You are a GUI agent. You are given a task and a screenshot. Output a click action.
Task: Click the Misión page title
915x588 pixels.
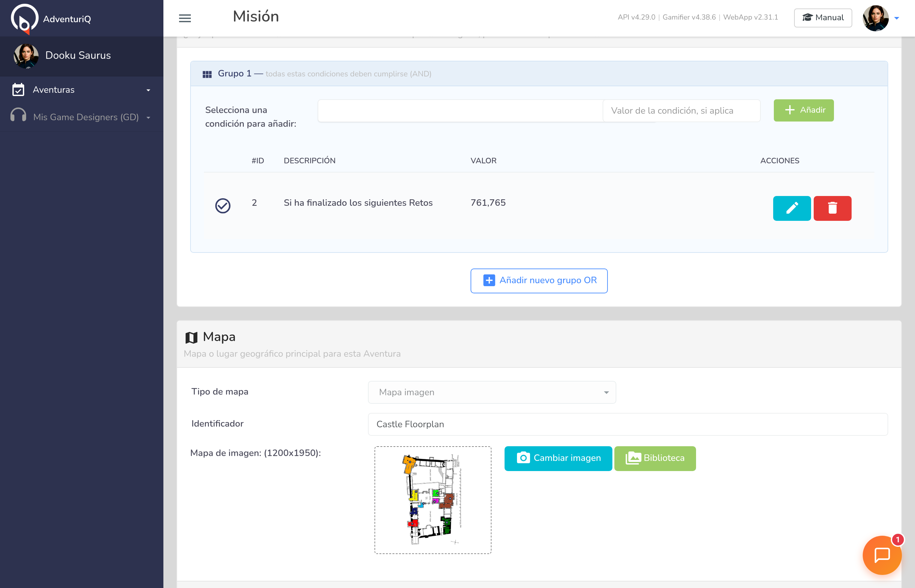(256, 16)
